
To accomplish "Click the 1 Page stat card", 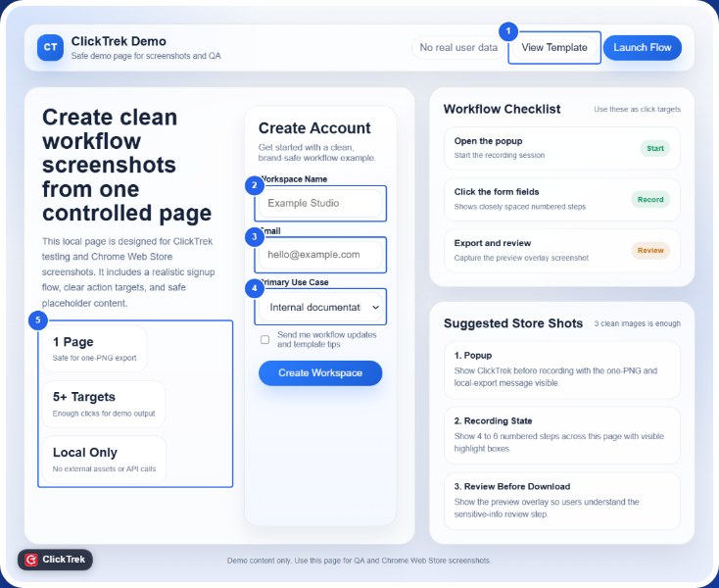I will (x=94, y=349).
